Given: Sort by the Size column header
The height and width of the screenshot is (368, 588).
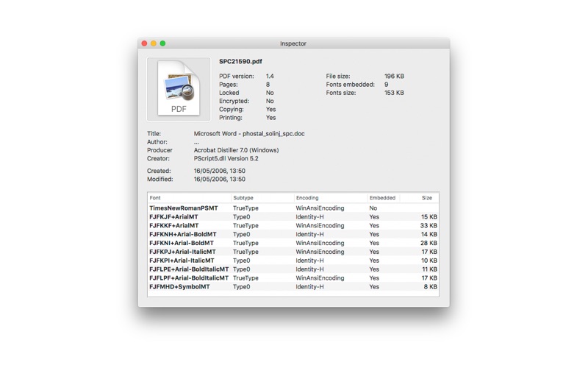Looking at the screenshot, I should coord(419,198).
